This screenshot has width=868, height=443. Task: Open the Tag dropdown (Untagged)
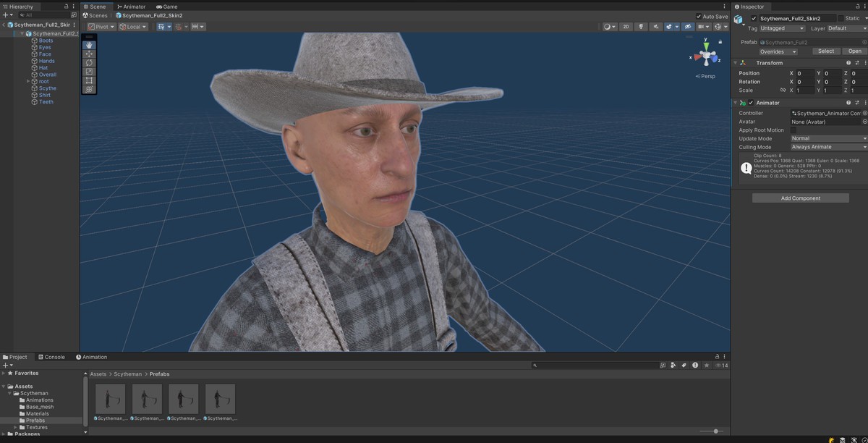click(783, 28)
